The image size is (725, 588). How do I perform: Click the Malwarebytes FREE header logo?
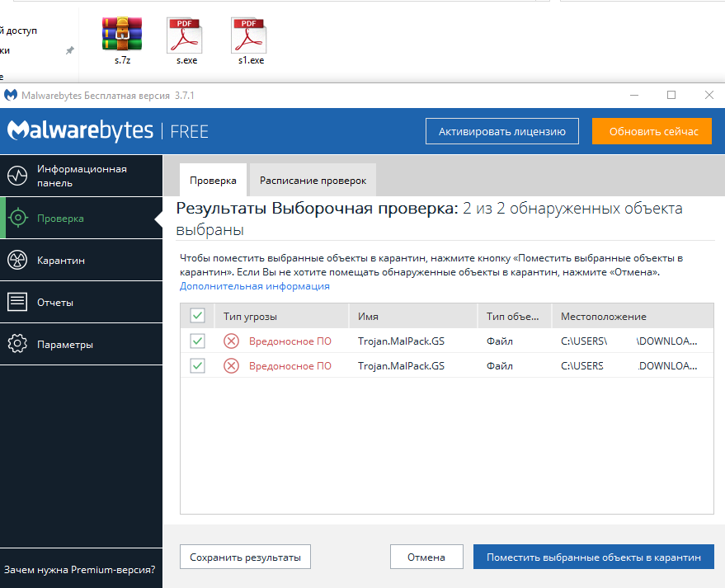coord(108,131)
